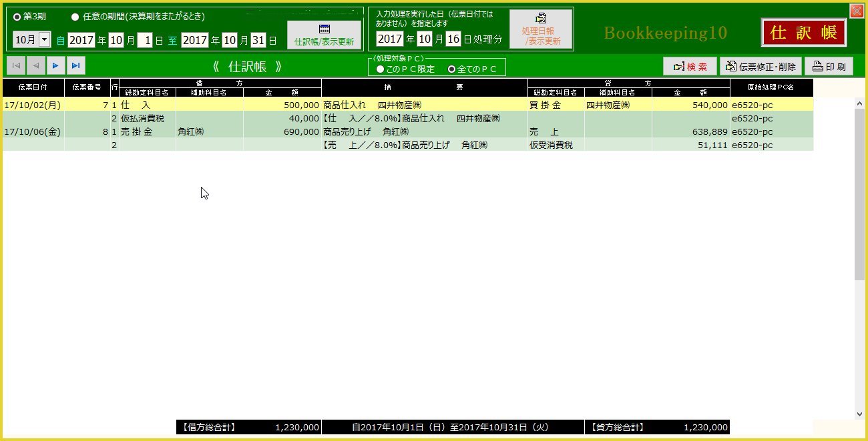Click 伝票修正・削除 button
This screenshot has width=868, height=441.
761,67
